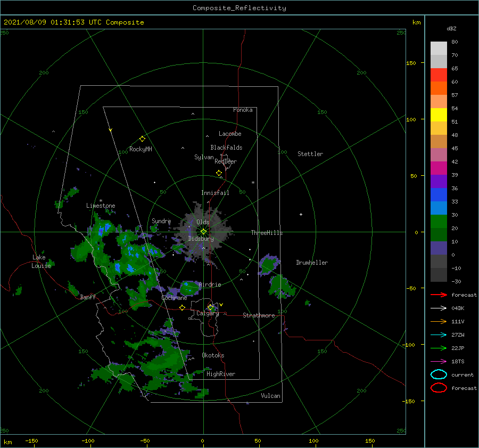The height and width of the screenshot is (448, 479).
Task: Click the Didsbury label
Action: [201, 239]
